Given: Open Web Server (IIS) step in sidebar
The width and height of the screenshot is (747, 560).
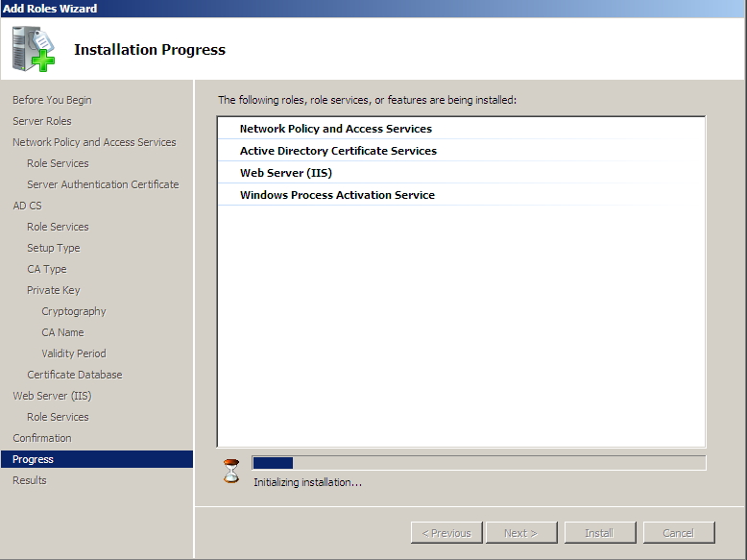Looking at the screenshot, I should [52, 396].
